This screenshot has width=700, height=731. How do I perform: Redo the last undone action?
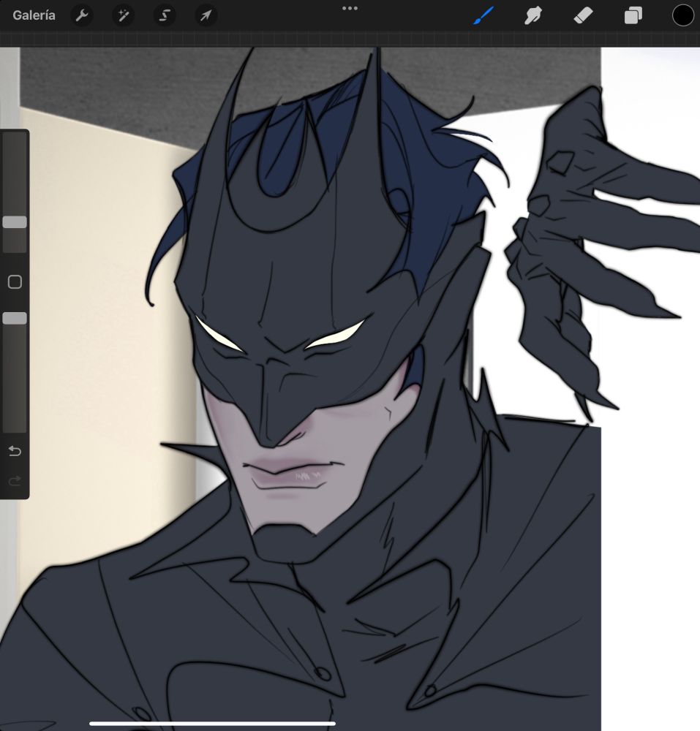click(15, 480)
